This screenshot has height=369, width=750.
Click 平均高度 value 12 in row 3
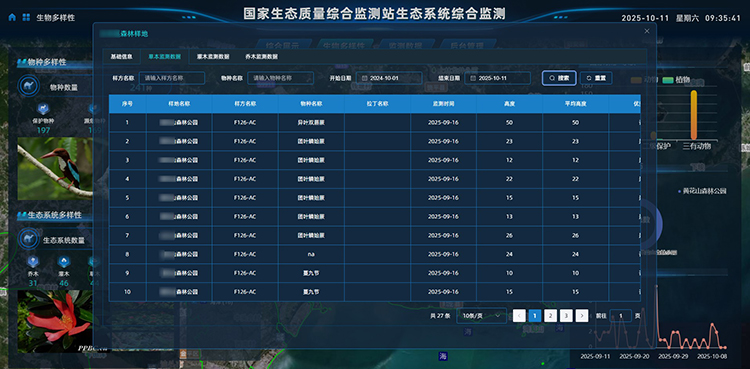pyautogui.click(x=575, y=160)
